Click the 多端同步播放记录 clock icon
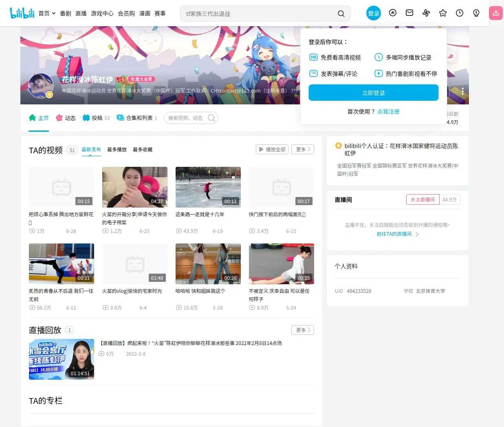This screenshot has height=427, width=504. pyautogui.click(x=379, y=57)
